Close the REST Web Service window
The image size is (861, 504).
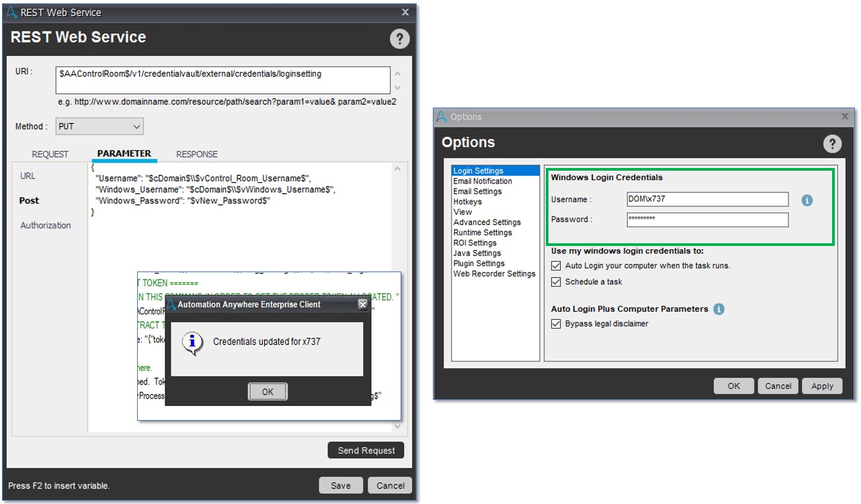405,12
